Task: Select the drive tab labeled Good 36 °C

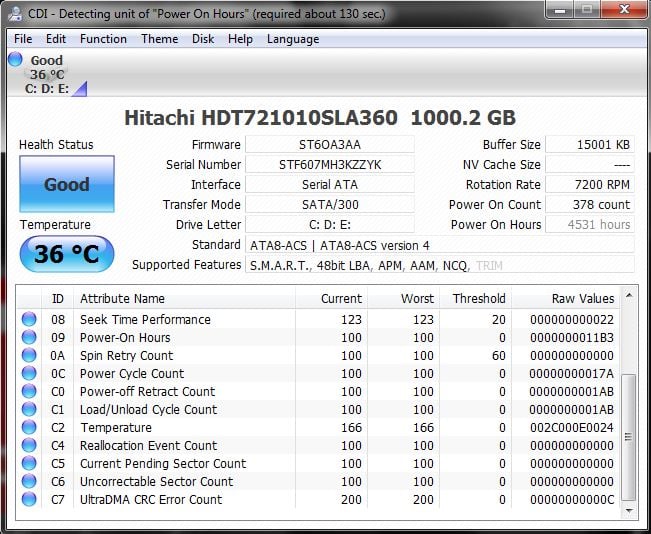Action: [47, 74]
